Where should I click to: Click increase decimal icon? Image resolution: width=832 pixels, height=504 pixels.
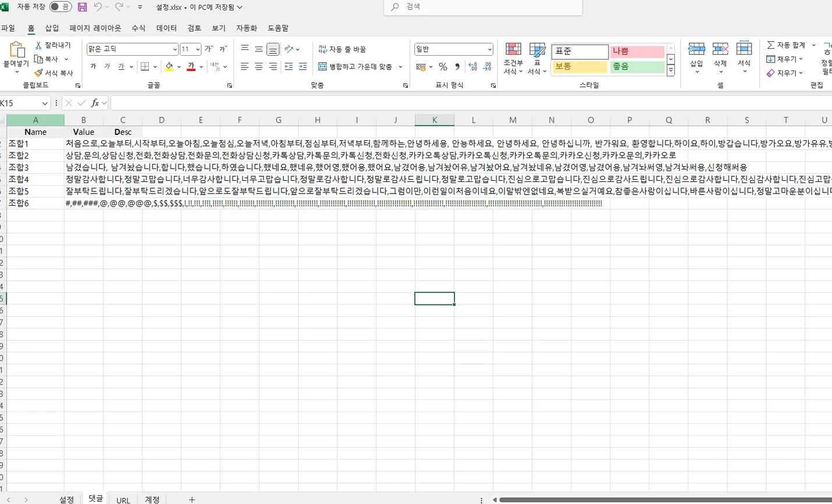pos(473,67)
